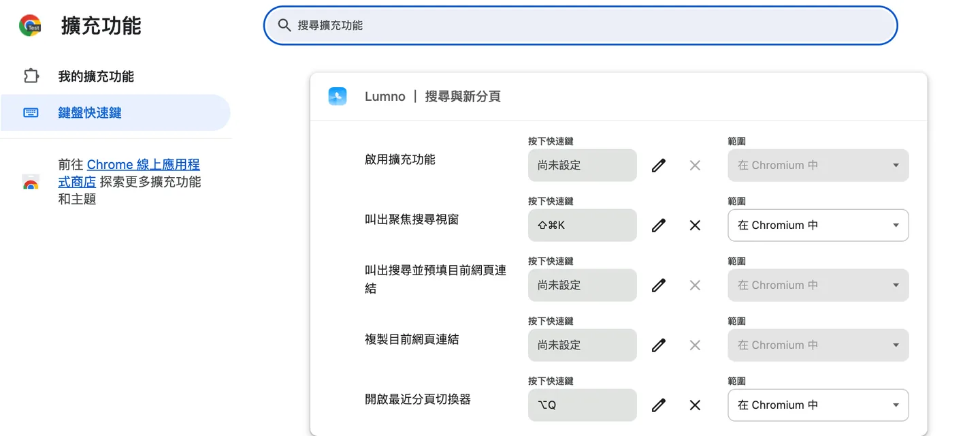The image size is (980, 436).
Task: Edit shortcut for 開啟最近分頁切換器 with pencil
Action: coord(658,405)
